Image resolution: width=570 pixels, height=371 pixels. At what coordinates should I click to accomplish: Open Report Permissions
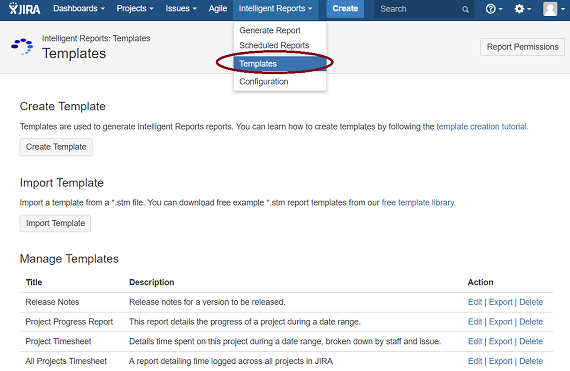click(522, 47)
